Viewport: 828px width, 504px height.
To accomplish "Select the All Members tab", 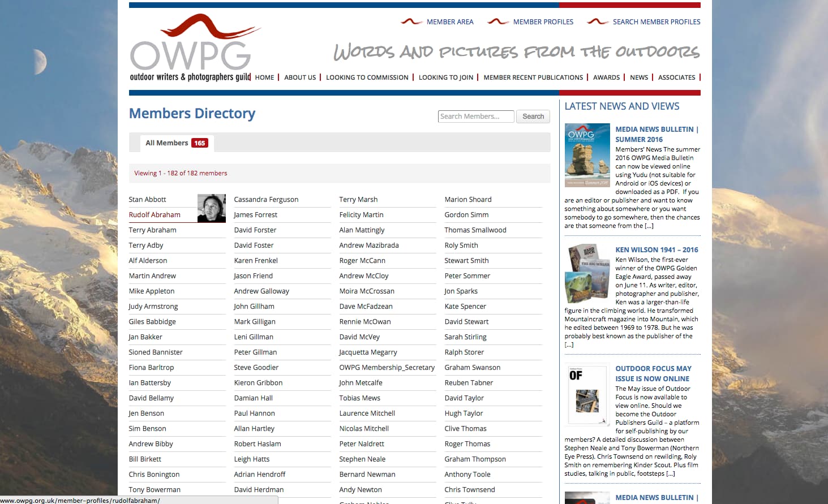I will coord(176,143).
